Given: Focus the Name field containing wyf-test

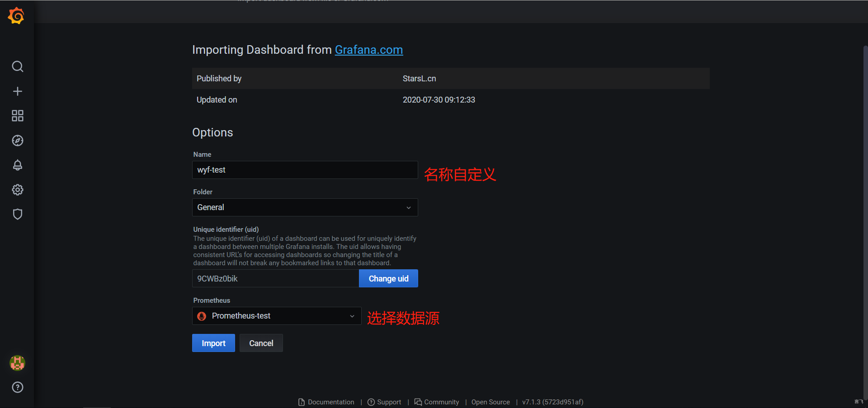Looking at the screenshot, I should pos(305,170).
